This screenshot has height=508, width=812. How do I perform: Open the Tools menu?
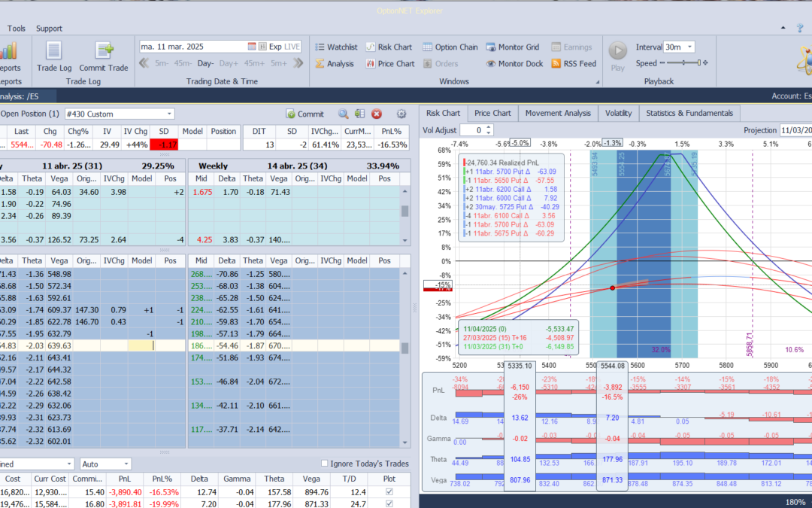[16, 29]
